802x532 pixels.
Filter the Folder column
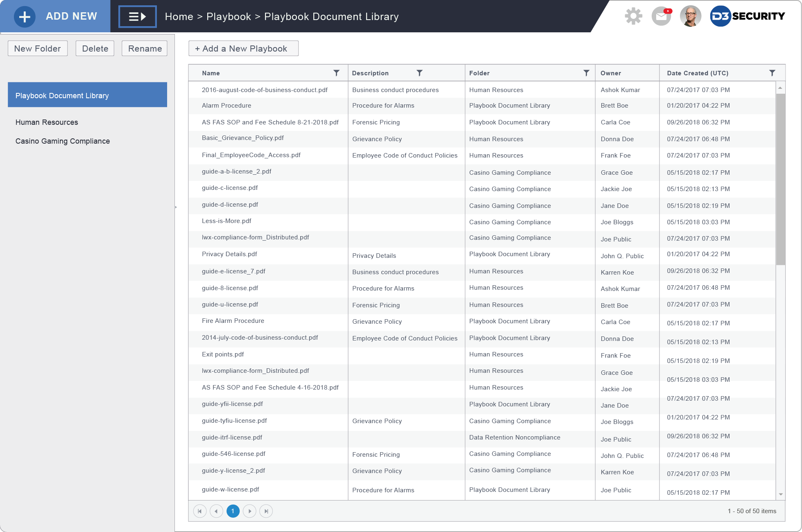point(587,73)
